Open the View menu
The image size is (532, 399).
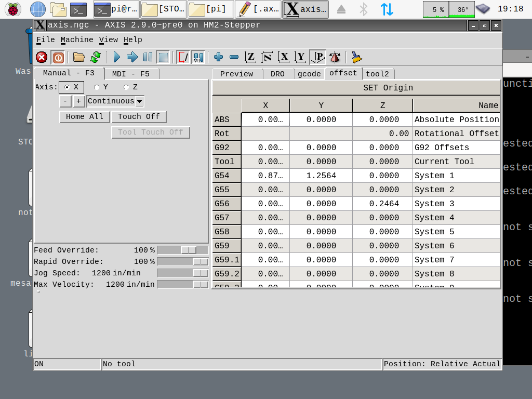point(109,39)
